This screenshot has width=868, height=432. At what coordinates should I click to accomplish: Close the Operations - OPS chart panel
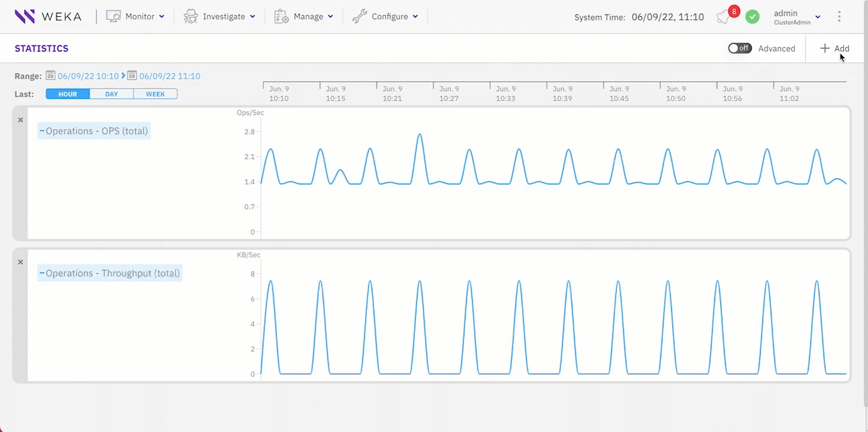tap(20, 120)
